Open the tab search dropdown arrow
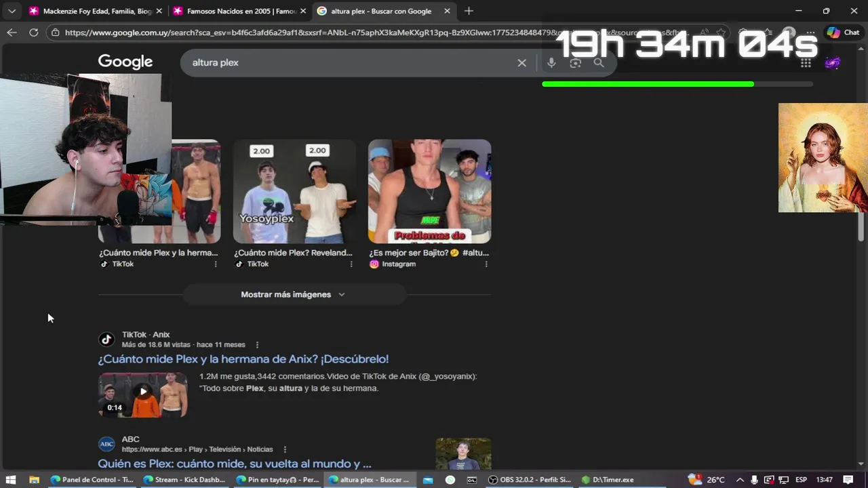The image size is (868, 488). [12, 11]
